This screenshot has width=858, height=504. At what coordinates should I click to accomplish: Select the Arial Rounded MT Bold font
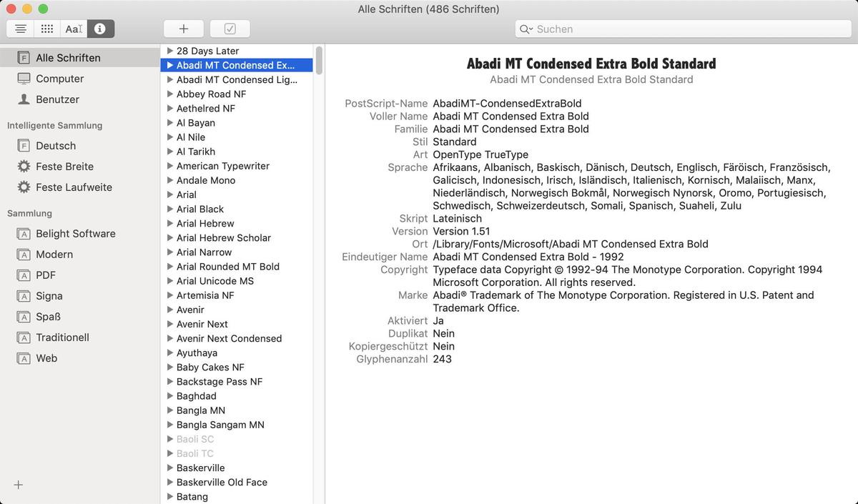[x=237, y=267]
